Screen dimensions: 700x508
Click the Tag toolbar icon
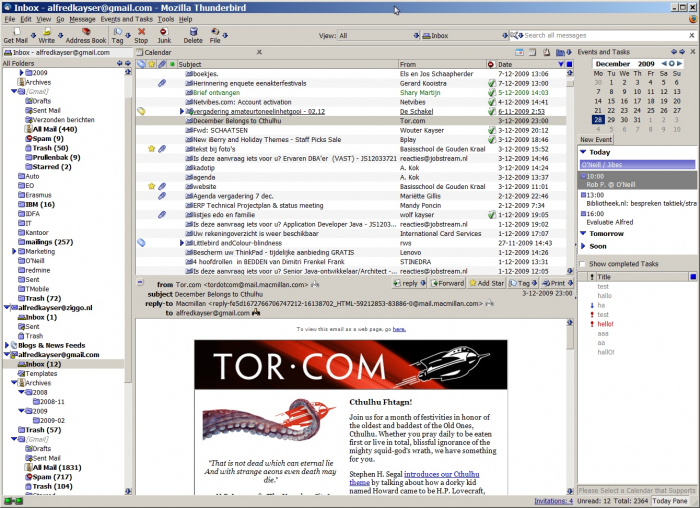coord(117,35)
